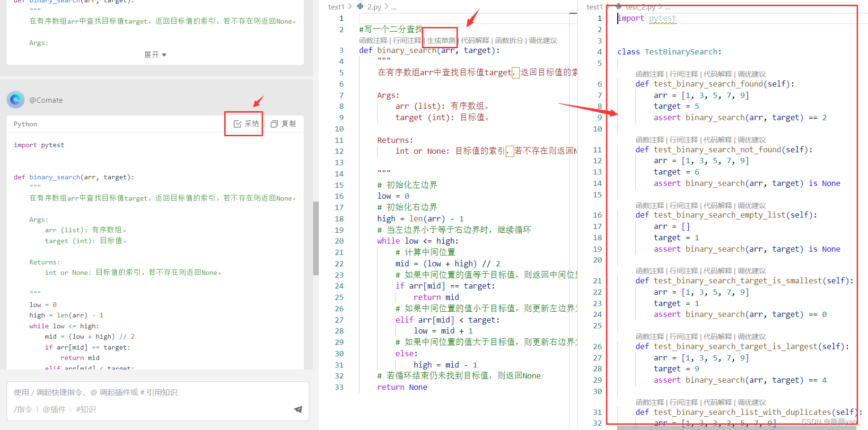
Task: Click 调优建议 lens for test_binary_search_empty_list
Action: pyautogui.click(x=752, y=206)
